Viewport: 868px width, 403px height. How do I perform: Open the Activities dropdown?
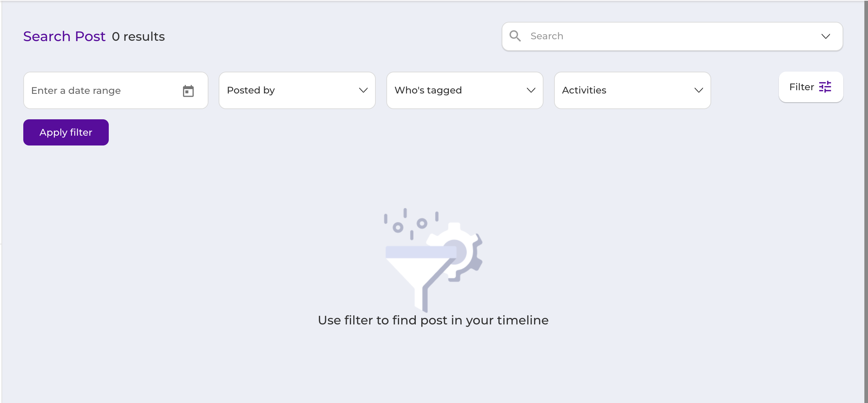[x=633, y=90]
